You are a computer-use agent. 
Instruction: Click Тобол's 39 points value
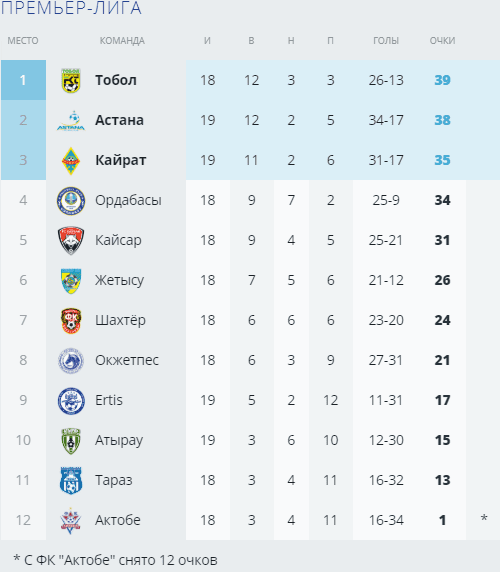click(442, 80)
